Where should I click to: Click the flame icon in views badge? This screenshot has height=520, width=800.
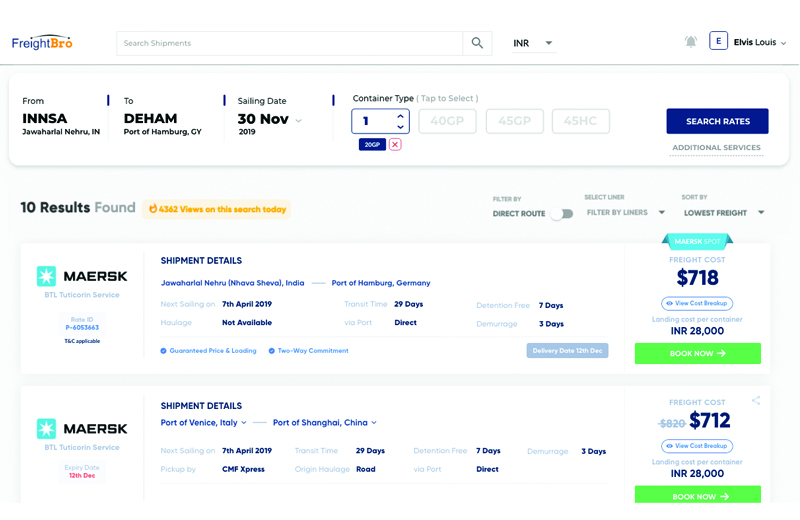click(153, 209)
